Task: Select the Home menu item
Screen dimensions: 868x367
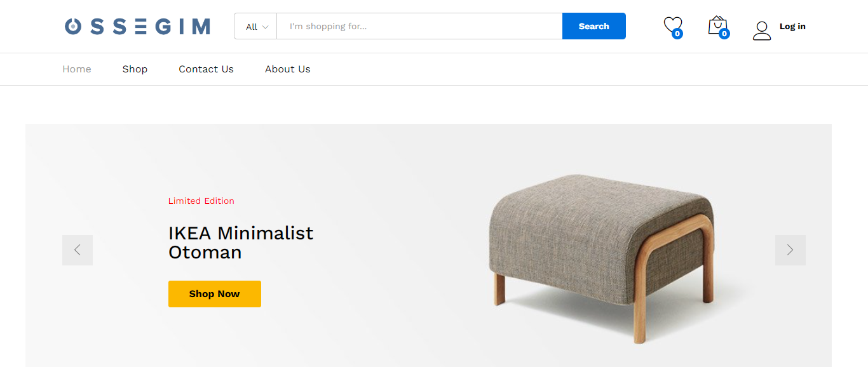Action: tap(77, 69)
